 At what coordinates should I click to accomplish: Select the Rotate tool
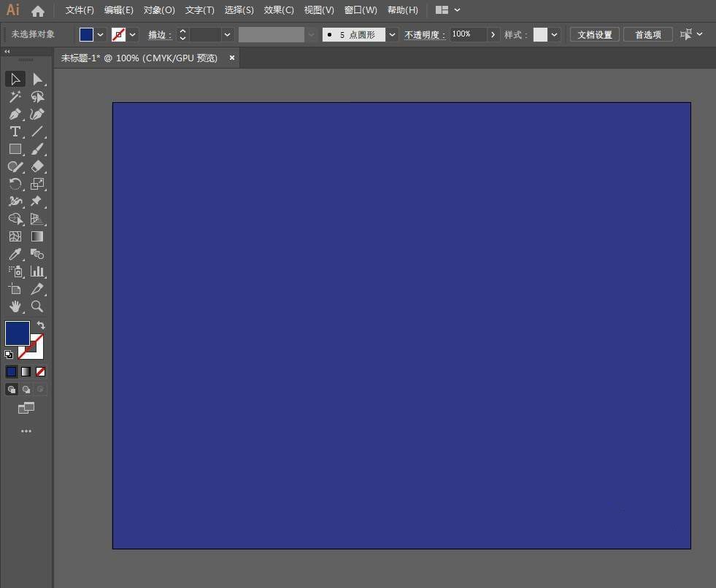[15, 184]
